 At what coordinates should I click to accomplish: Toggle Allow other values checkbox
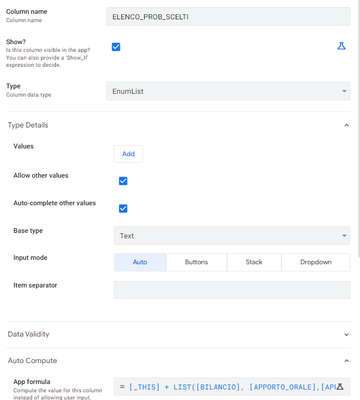tap(123, 181)
